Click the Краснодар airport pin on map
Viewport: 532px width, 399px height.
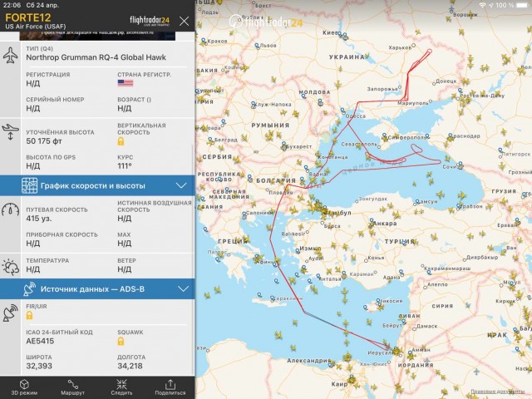451,136
